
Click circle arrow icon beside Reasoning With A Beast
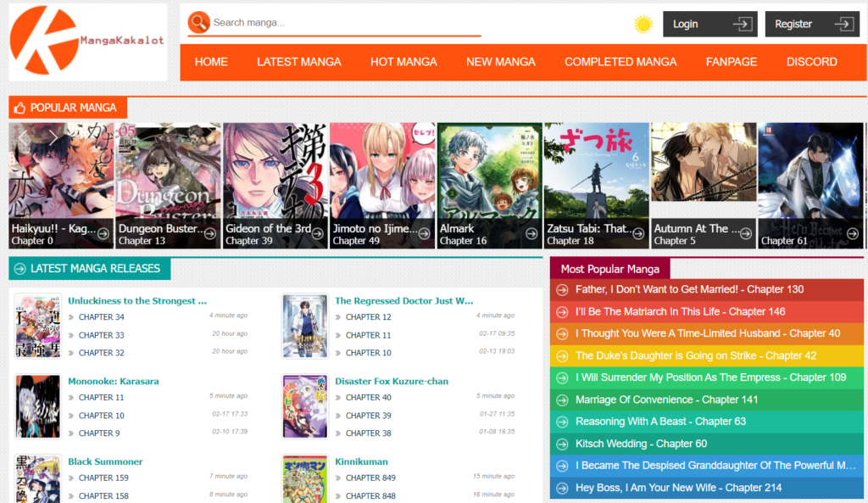coord(562,422)
